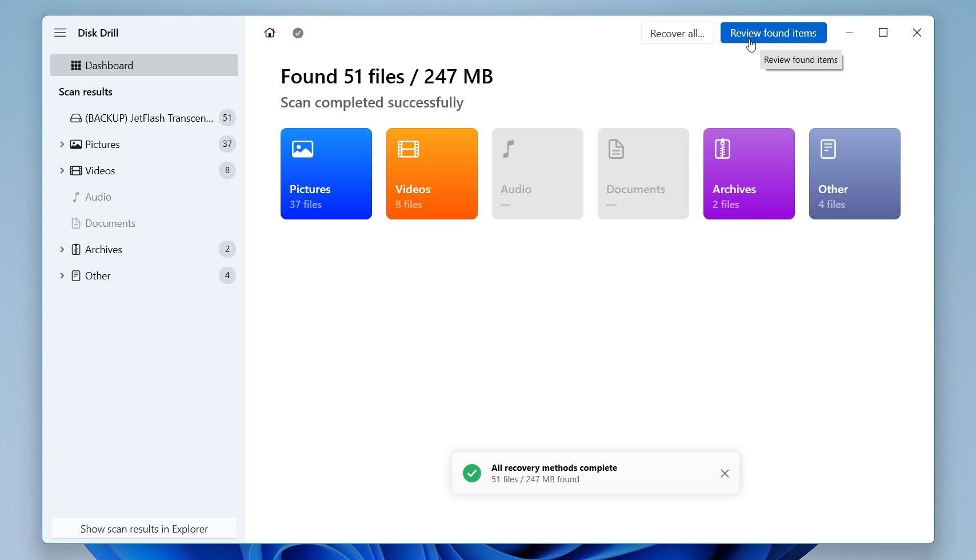Click the Scan results sidebar heading

[86, 92]
